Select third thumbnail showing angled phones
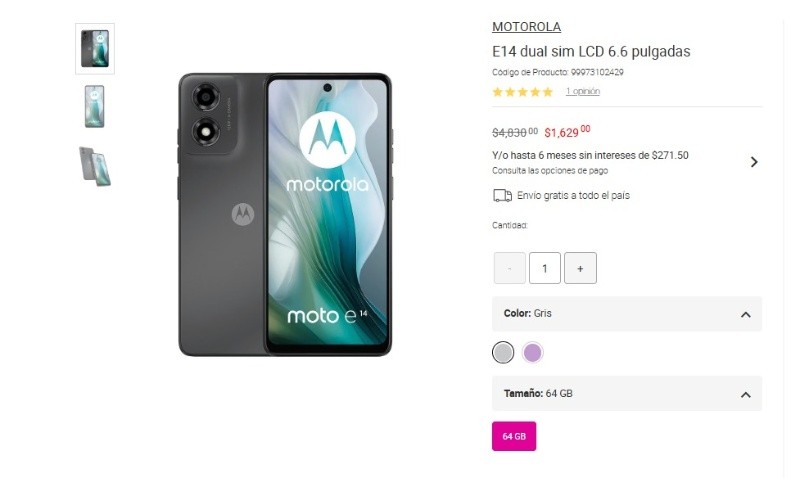The width and height of the screenshot is (800, 478). click(x=95, y=166)
